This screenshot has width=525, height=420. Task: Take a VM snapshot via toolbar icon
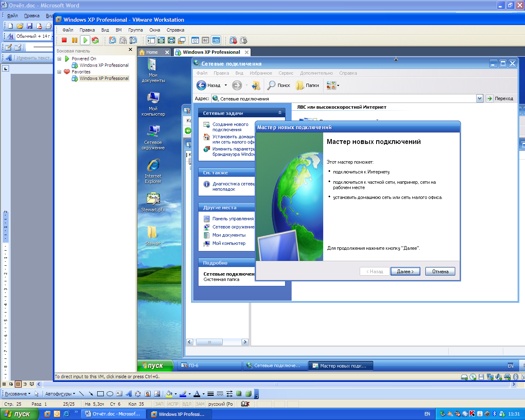click(112, 40)
